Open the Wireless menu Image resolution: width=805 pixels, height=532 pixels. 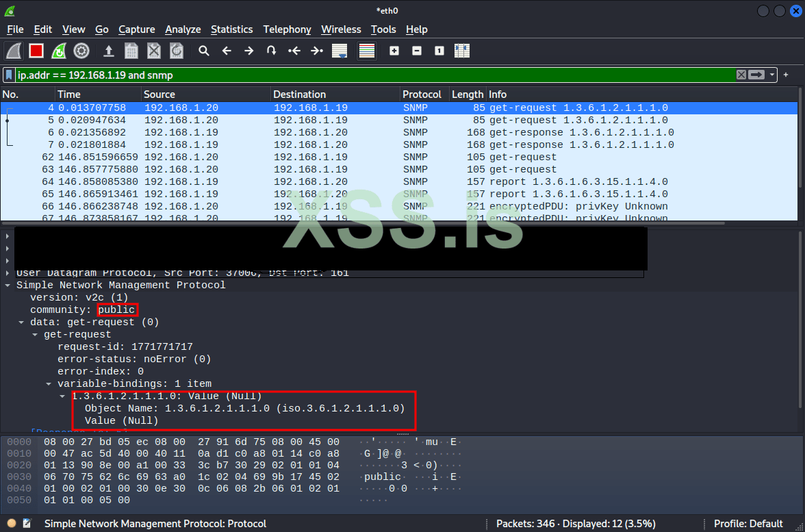pyautogui.click(x=341, y=29)
